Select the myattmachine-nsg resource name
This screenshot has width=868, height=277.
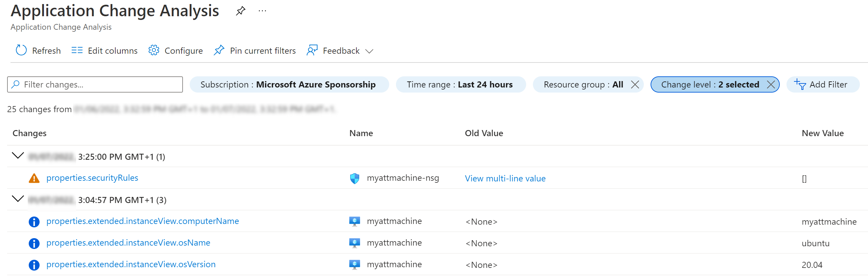tap(403, 178)
